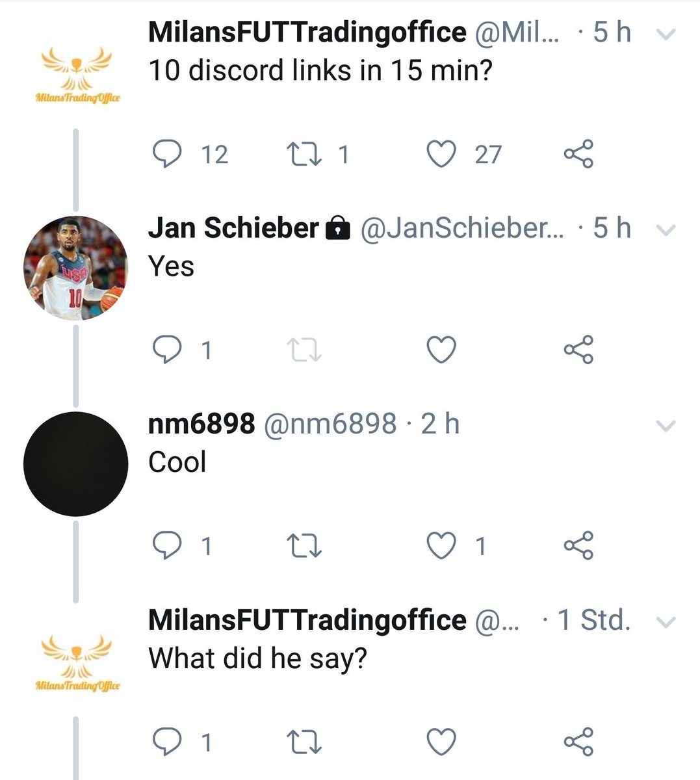Open options chevron on the first MilansFUTTradingoffice tweet
This screenshot has width=700, height=780.
[x=667, y=34]
